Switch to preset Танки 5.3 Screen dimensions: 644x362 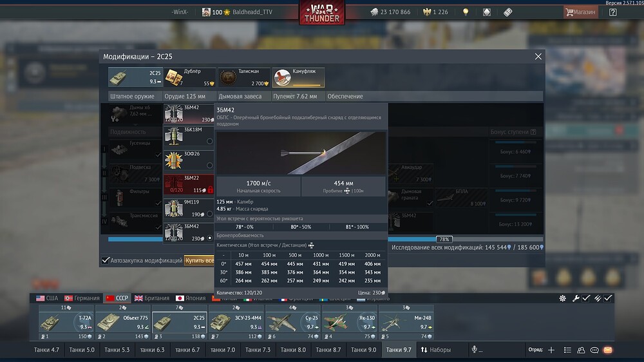117,350
